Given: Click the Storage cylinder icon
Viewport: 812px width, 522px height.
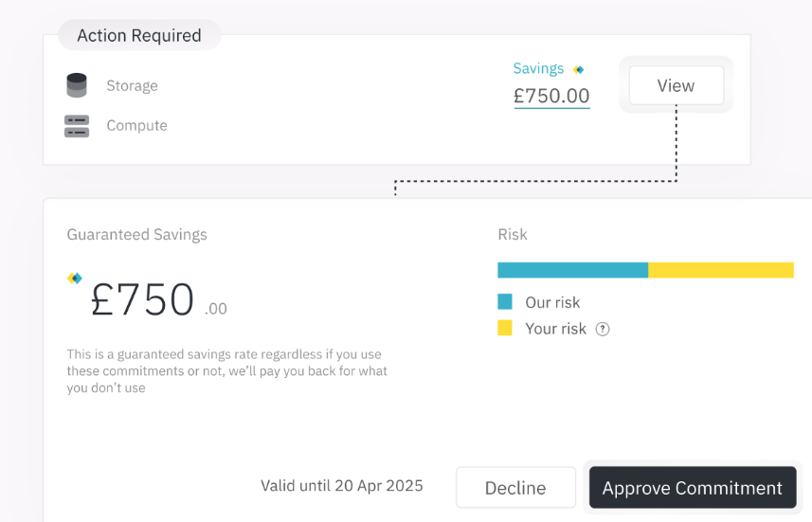Looking at the screenshot, I should coord(77,85).
